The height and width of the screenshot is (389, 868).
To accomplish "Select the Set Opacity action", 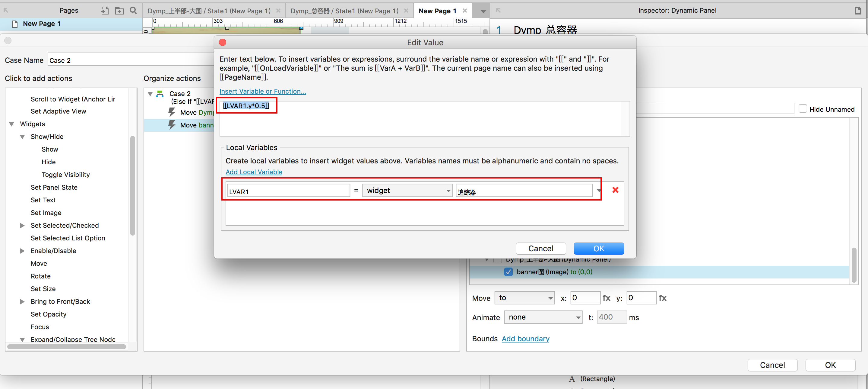I will [x=49, y=314].
